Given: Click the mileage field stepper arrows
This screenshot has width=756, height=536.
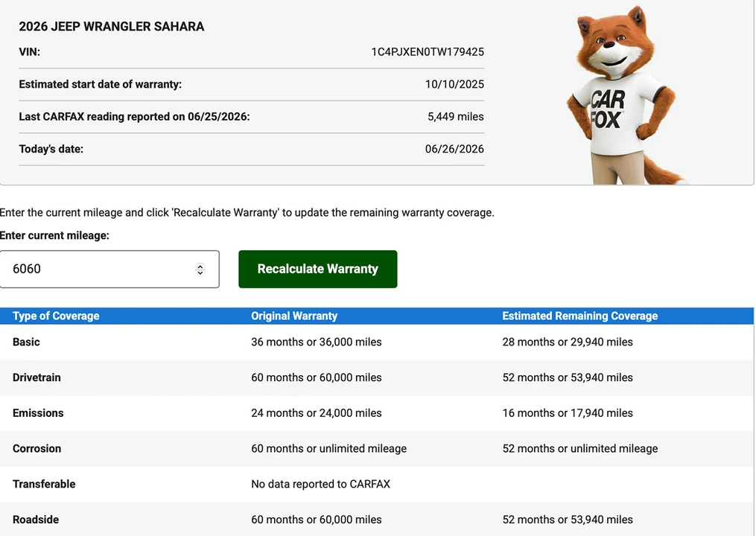Looking at the screenshot, I should (200, 269).
